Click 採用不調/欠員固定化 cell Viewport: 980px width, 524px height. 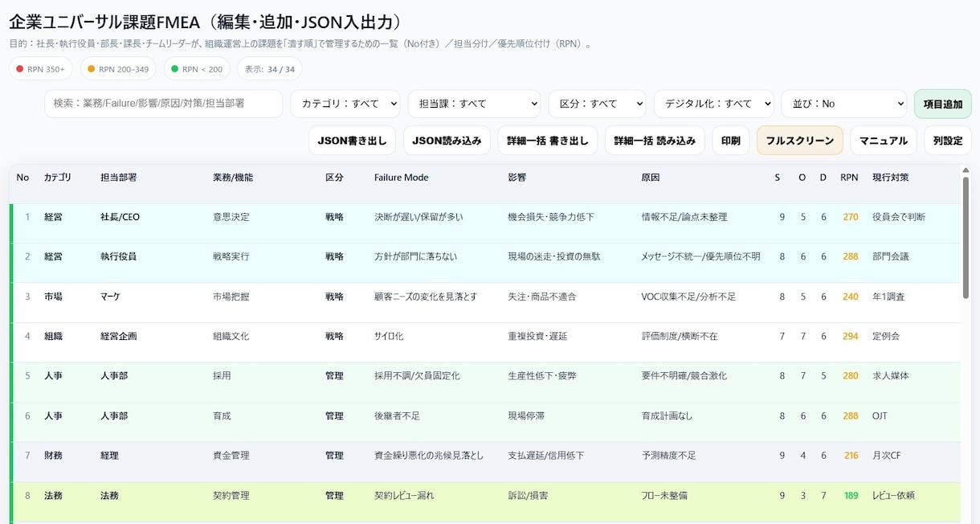[x=417, y=375]
